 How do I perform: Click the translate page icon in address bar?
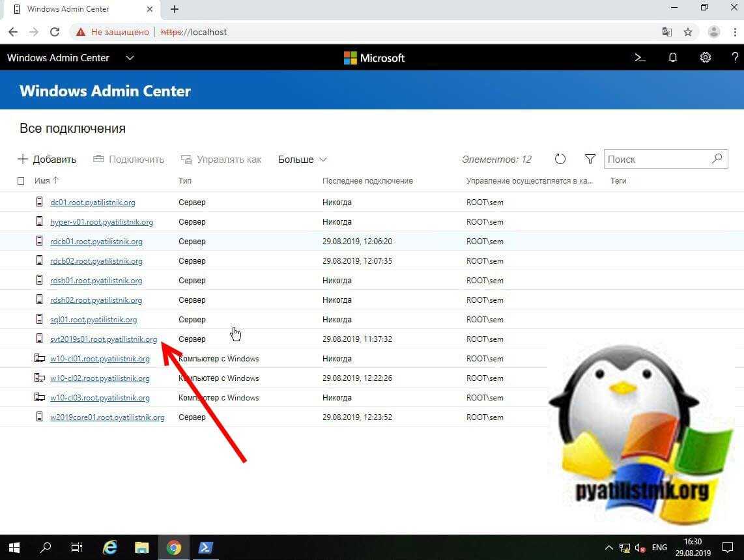(666, 32)
